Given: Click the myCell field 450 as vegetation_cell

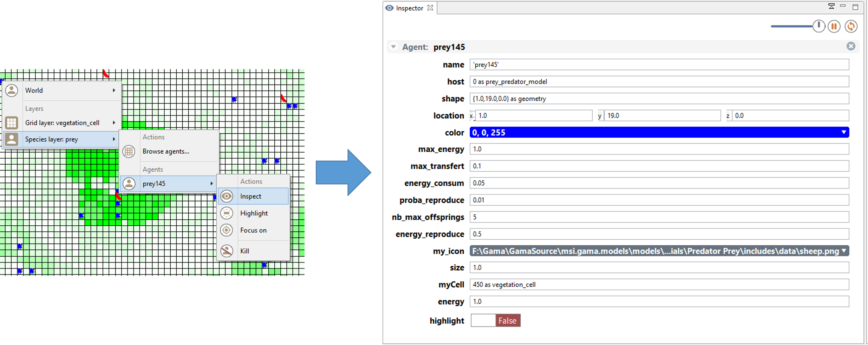Looking at the screenshot, I should 659,285.
